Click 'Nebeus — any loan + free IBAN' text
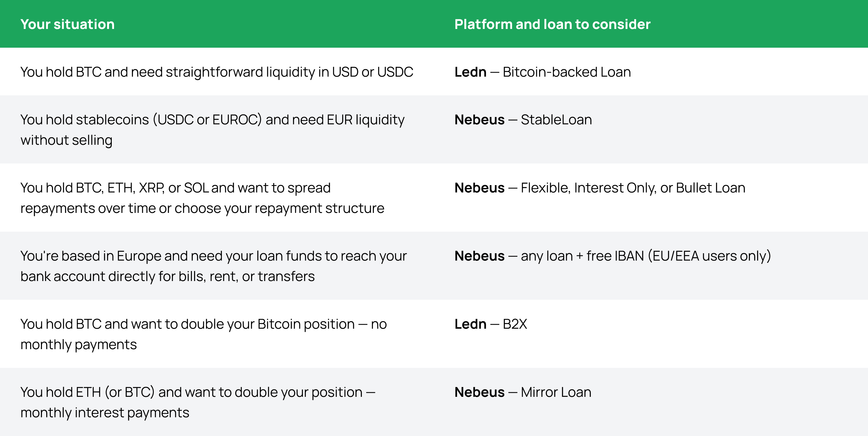Viewport: 868px width, 436px height. coord(612,256)
